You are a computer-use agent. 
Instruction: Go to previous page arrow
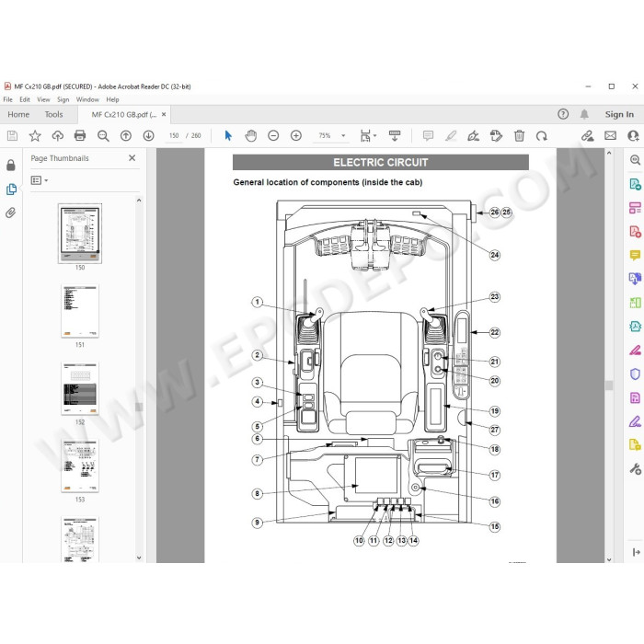pos(126,135)
